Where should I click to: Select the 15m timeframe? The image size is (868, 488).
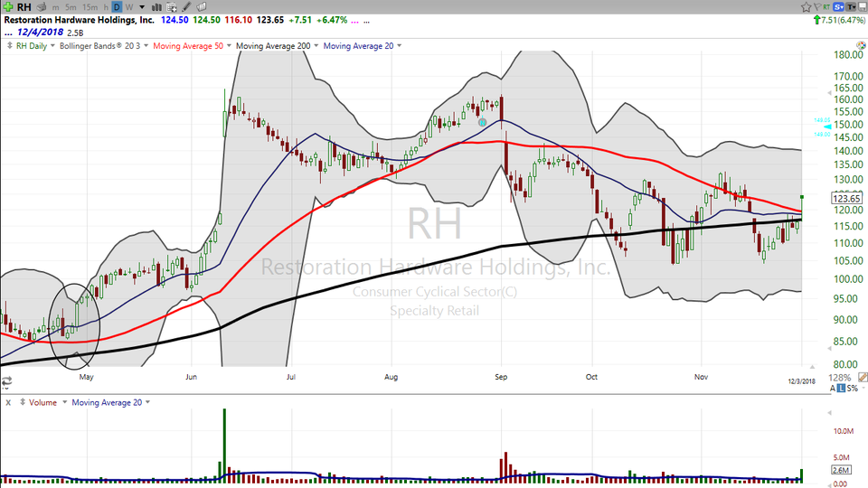90,7
